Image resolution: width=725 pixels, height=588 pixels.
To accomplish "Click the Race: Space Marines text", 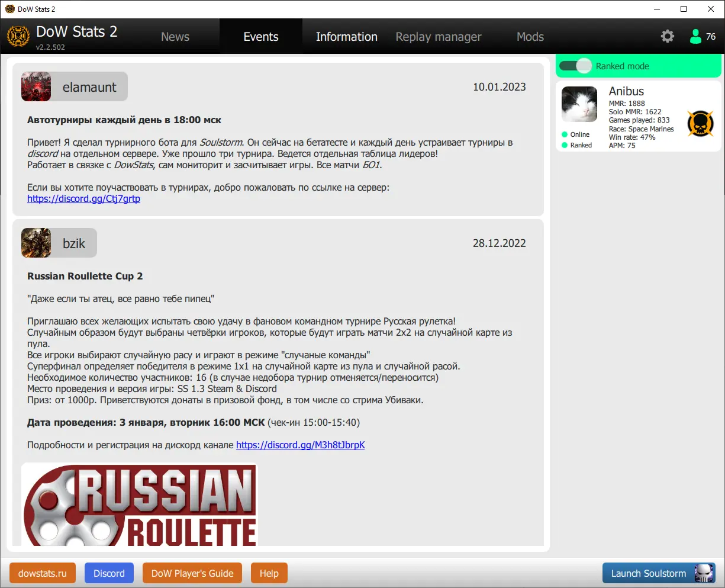I will (x=642, y=129).
